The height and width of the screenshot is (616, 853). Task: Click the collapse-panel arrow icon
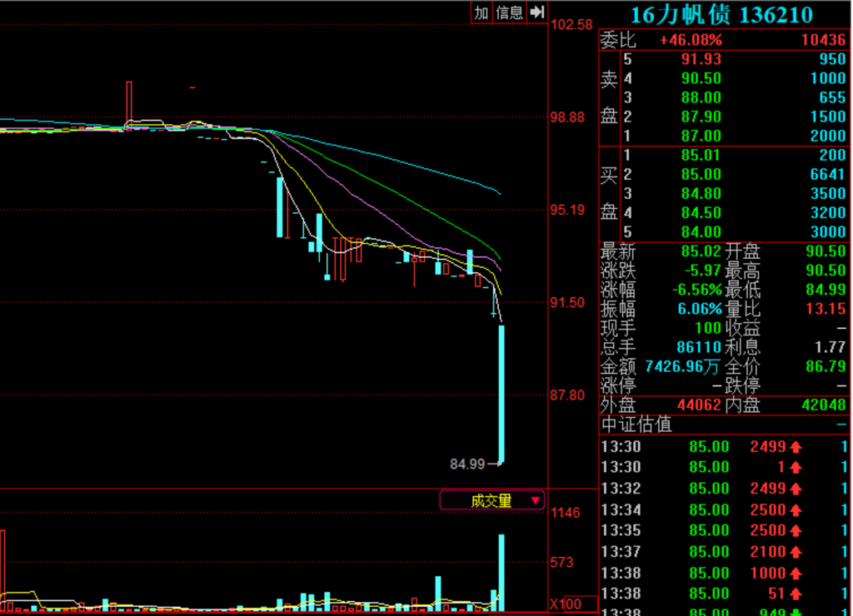tap(537, 12)
